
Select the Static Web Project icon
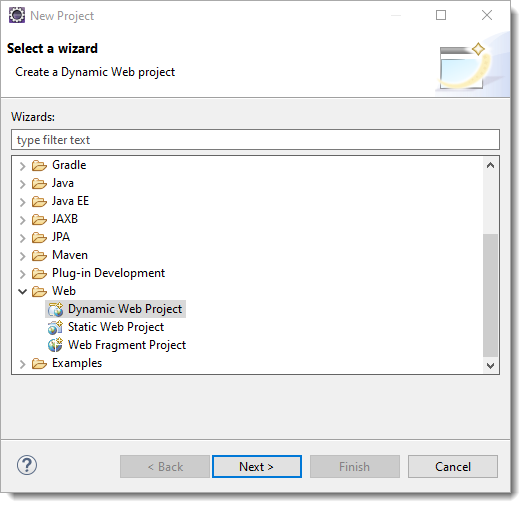[55, 327]
